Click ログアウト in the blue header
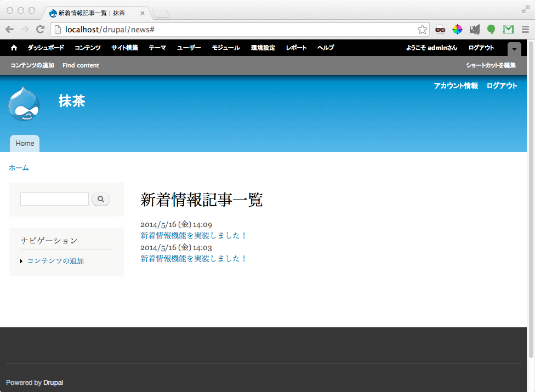Image resolution: width=535 pixels, height=392 pixels. pos(502,86)
